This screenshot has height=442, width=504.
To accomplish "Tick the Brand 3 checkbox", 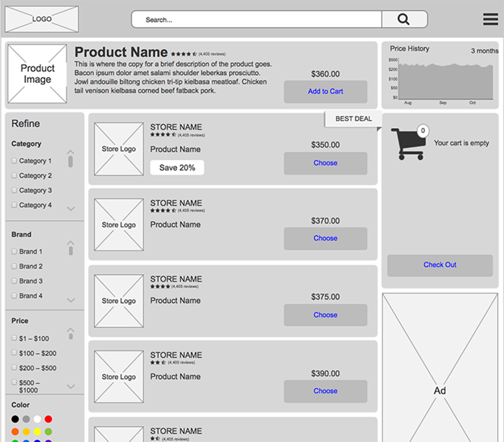I will click(x=14, y=281).
